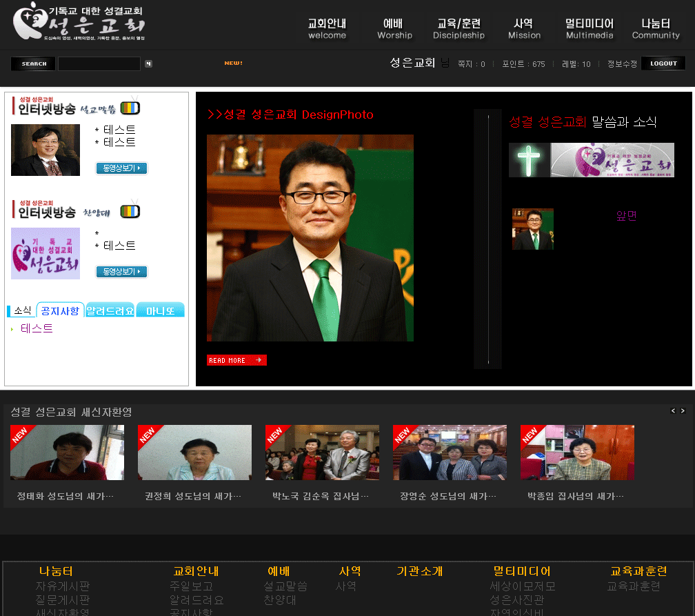The width and height of the screenshot is (695, 616).
Task: Click the small search submit icon
Action: [x=148, y=64]
